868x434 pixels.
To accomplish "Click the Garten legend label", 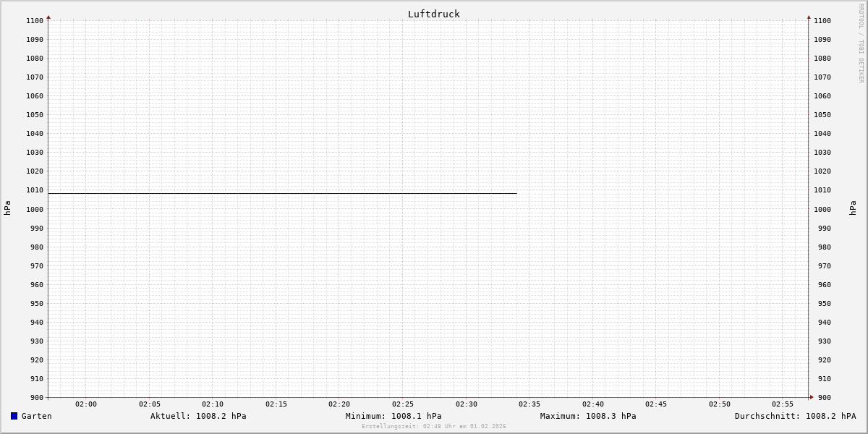I will tap(37, 416).
